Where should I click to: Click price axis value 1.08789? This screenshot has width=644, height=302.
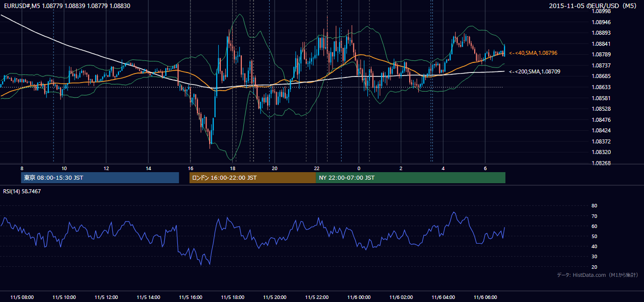[x=601, y=54]
